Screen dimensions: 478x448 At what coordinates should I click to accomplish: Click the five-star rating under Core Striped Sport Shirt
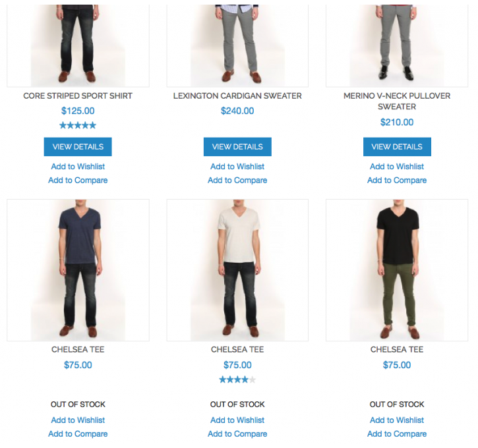78,125
